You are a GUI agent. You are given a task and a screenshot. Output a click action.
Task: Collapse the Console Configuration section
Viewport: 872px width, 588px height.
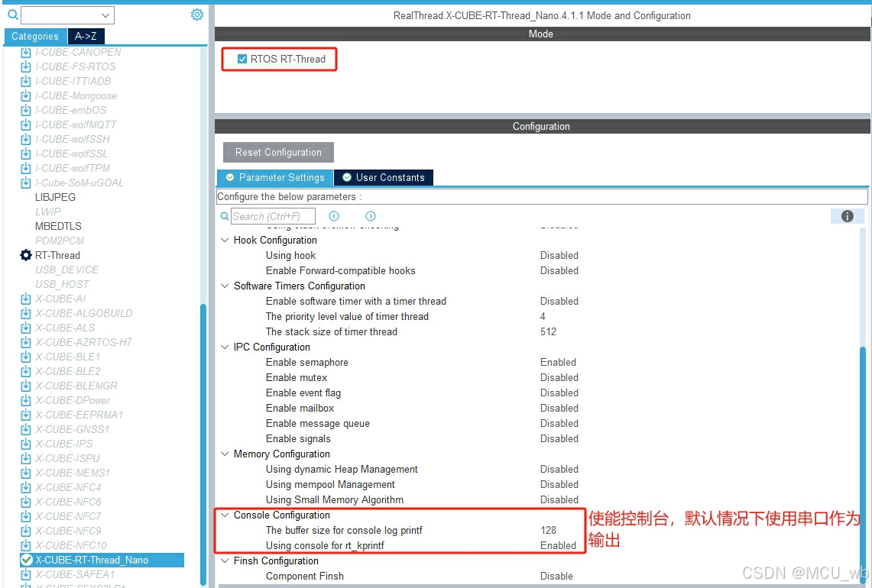pyautogui.click(x=225, y=515)
